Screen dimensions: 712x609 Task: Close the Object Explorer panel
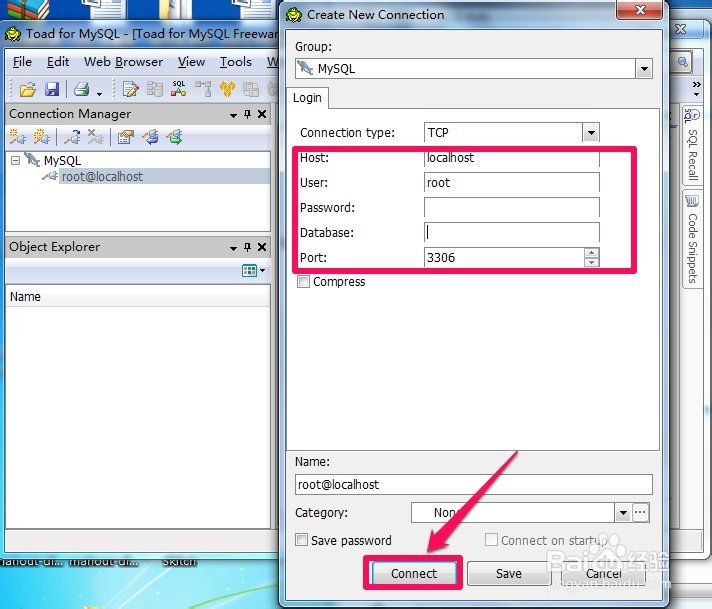(x=262, y=247)
